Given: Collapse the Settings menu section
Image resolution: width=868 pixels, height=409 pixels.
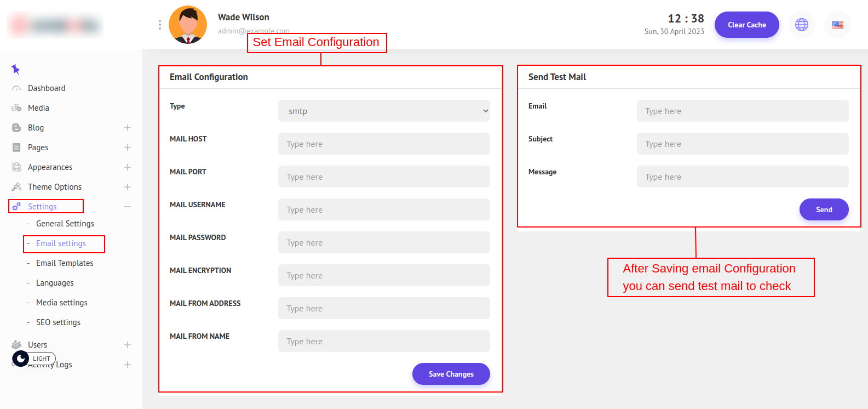Looking at the screenshot, I should pyautogui.click(x=128, y=207).
